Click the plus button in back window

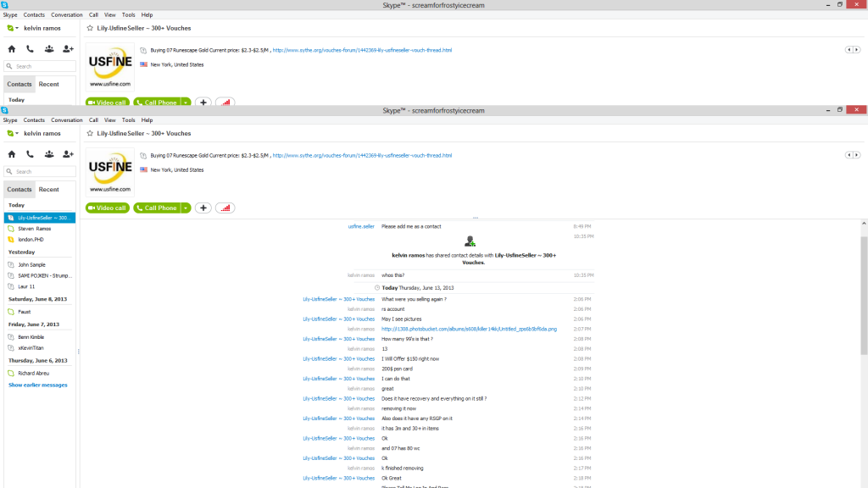coord(203,103)
